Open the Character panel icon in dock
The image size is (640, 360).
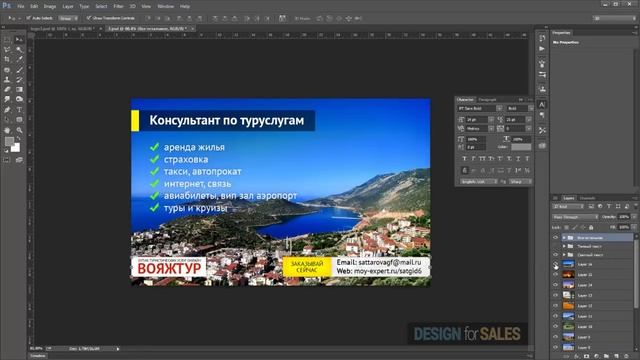tap(542, 104)
